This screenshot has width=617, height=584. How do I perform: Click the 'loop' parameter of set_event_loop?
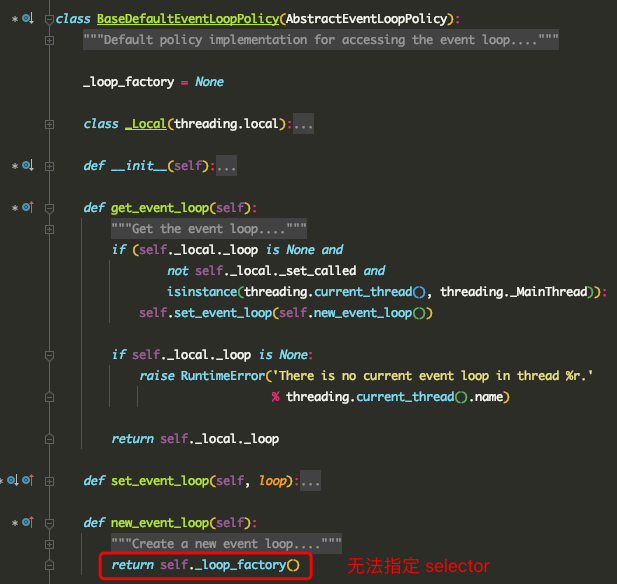coord(272,481)
